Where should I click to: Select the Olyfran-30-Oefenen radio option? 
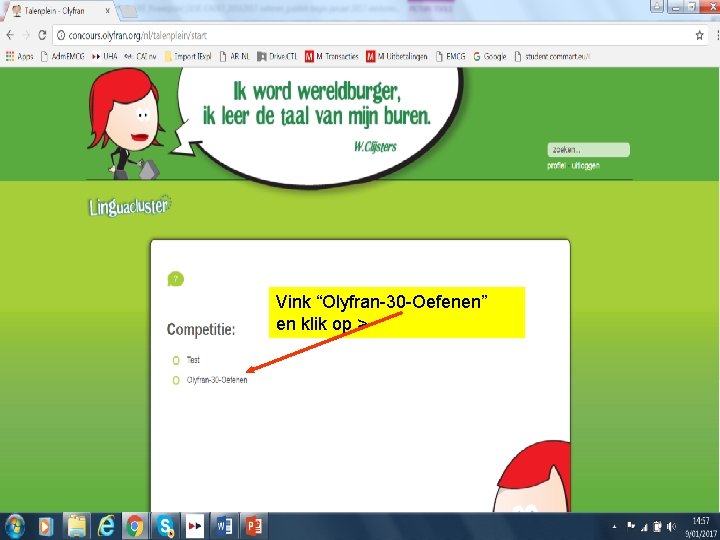[175, 380]
